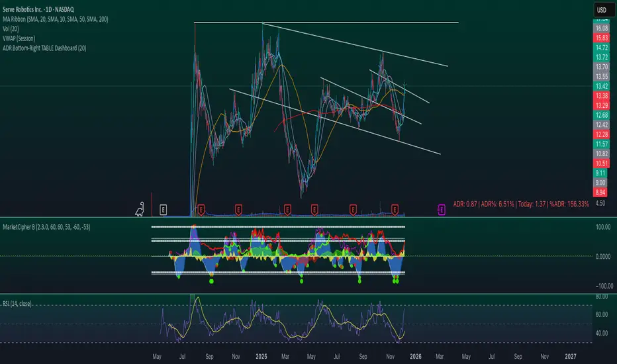This screenshot has width=617, height=364.
Task: Select the VWAP (Session) indicator legend
Action: [x=19, y=38]
